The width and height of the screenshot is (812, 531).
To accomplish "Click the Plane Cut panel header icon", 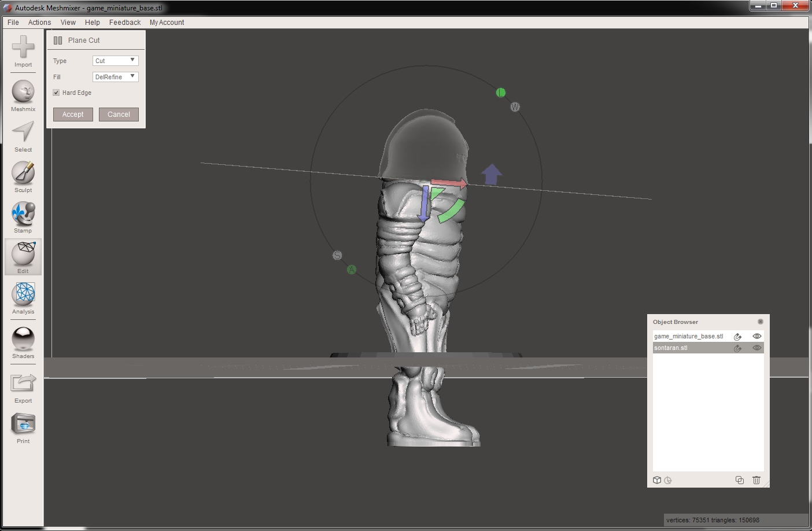I will pyautogui.click(x=58, y=40).
